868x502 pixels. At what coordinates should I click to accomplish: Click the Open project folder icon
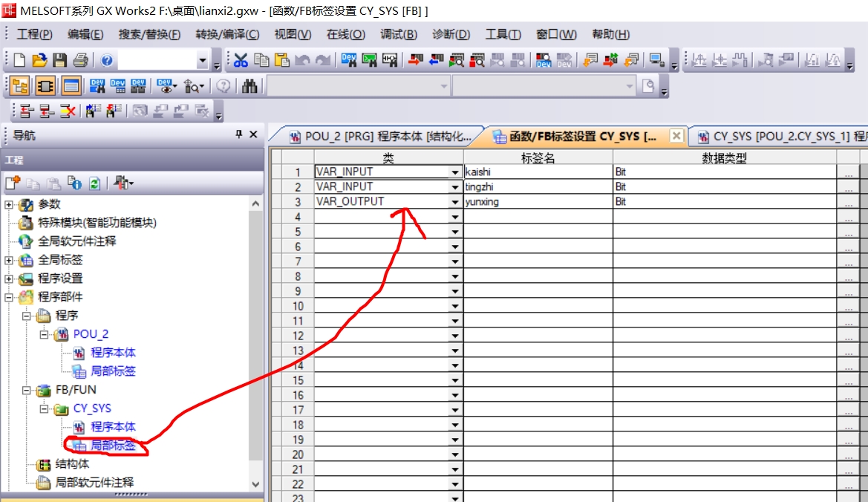point(40,60)
